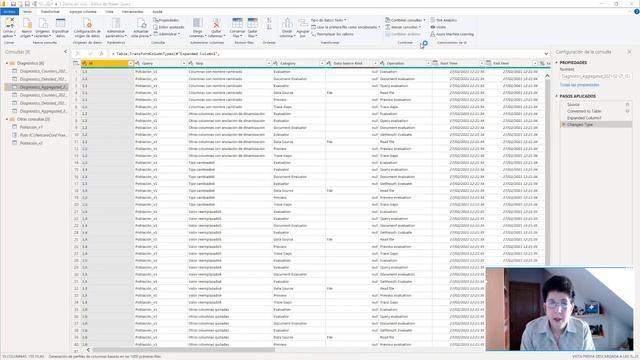
Task: Open Configuración de origen de datos
Action: click(x=87, y=28)
